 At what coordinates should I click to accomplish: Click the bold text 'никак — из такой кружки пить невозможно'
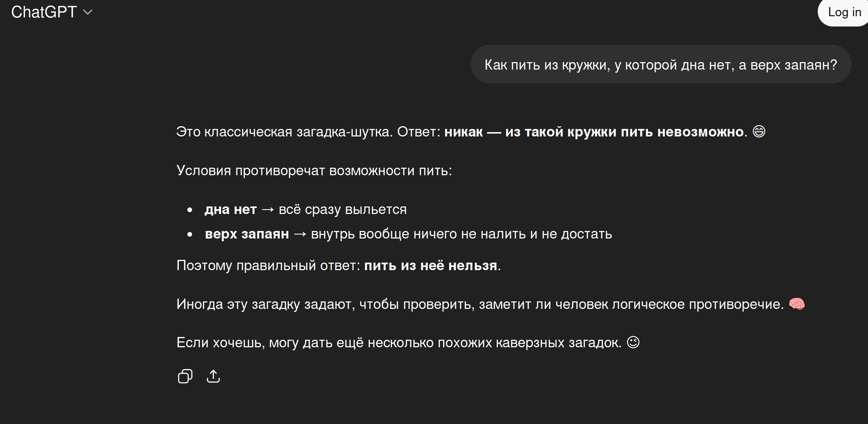click(x=594, y=132)
